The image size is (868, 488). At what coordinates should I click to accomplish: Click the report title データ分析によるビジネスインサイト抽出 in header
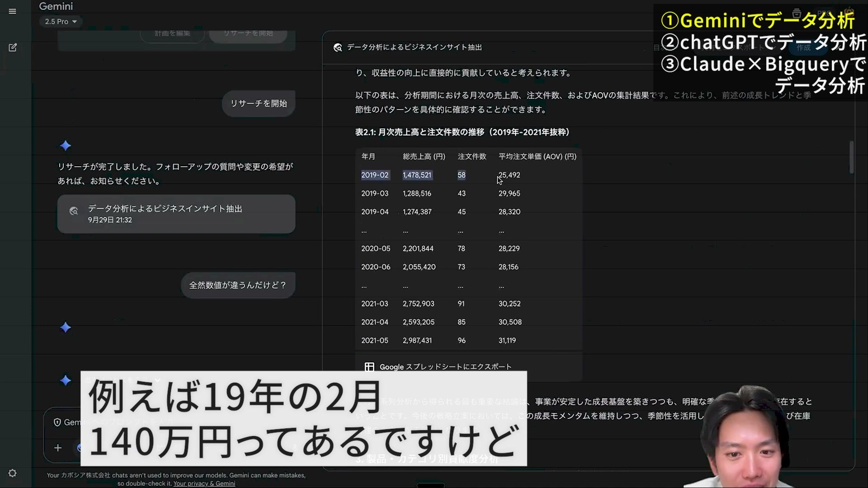[x=414, y=47]
